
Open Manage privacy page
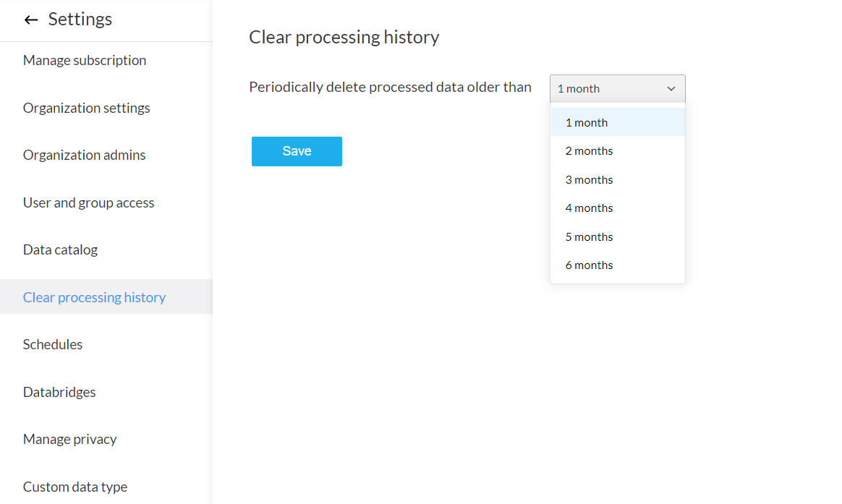pyautogui.click(x=69, y=440)
